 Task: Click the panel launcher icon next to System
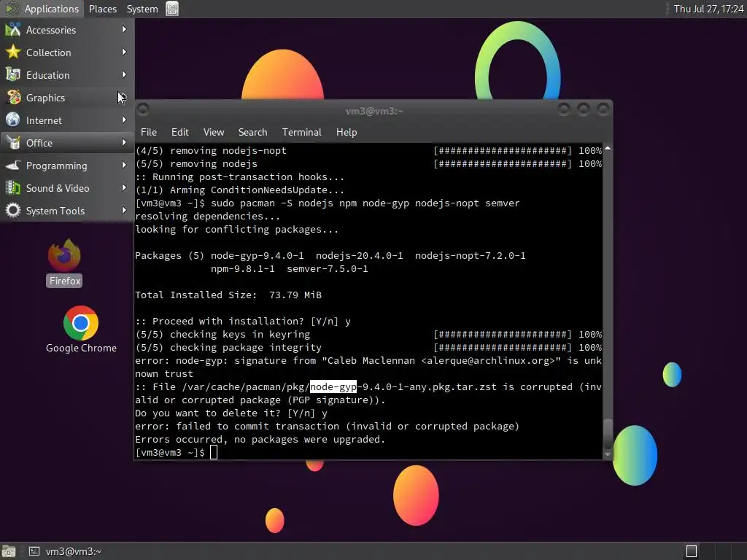tap(172, 9)
